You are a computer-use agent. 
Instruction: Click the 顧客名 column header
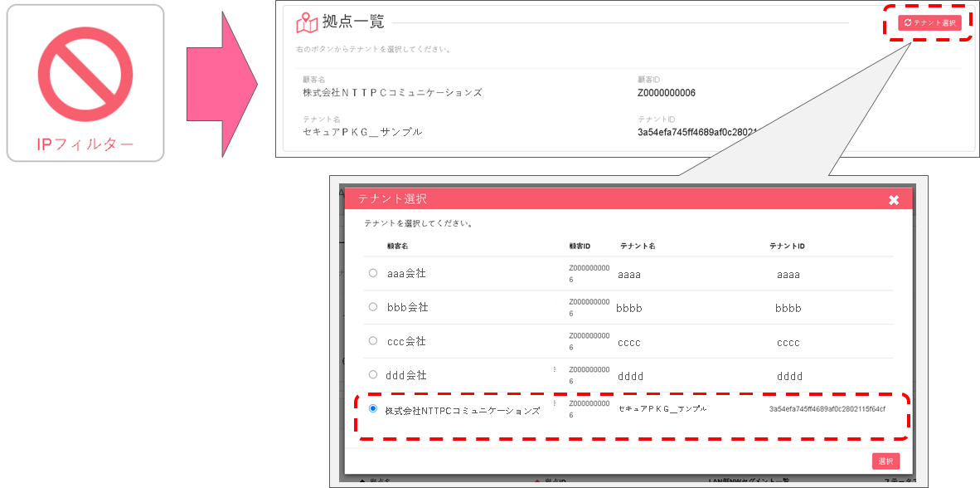[397, 246]
